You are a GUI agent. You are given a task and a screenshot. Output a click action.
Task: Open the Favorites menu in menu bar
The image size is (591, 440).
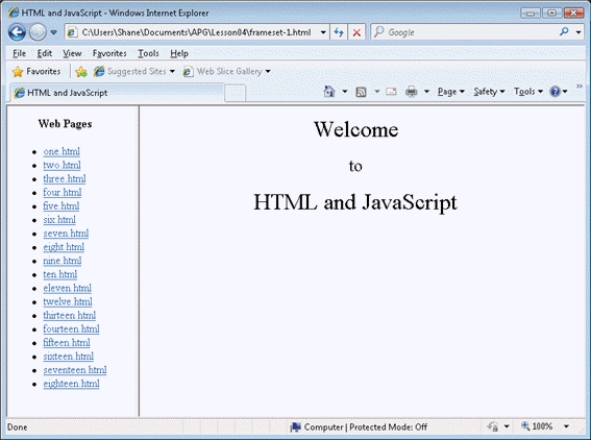[109, 54]
